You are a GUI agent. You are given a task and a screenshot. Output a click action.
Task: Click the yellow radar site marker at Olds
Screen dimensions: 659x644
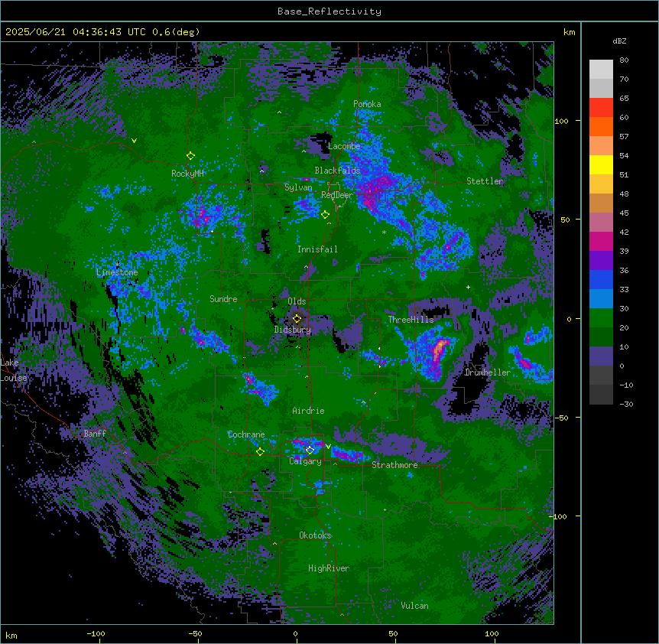297,319
